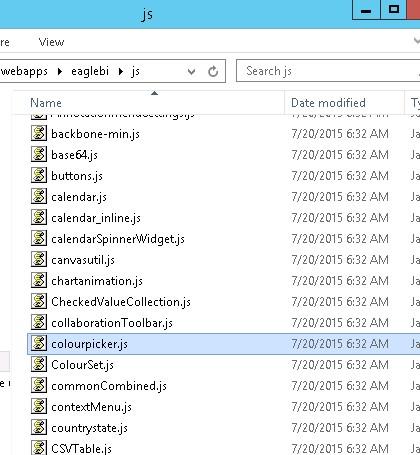
Task: Refresh the js folder view
Action: (213, 71)
